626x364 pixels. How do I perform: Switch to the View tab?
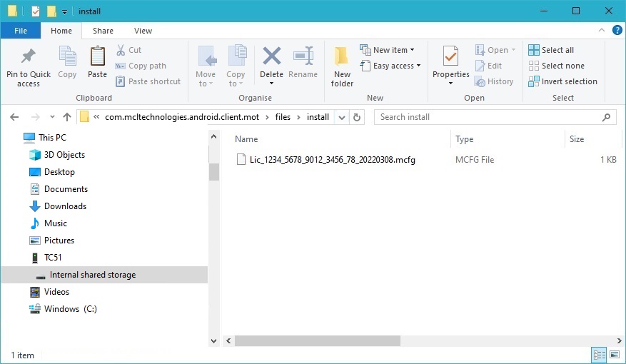(143, 31)
